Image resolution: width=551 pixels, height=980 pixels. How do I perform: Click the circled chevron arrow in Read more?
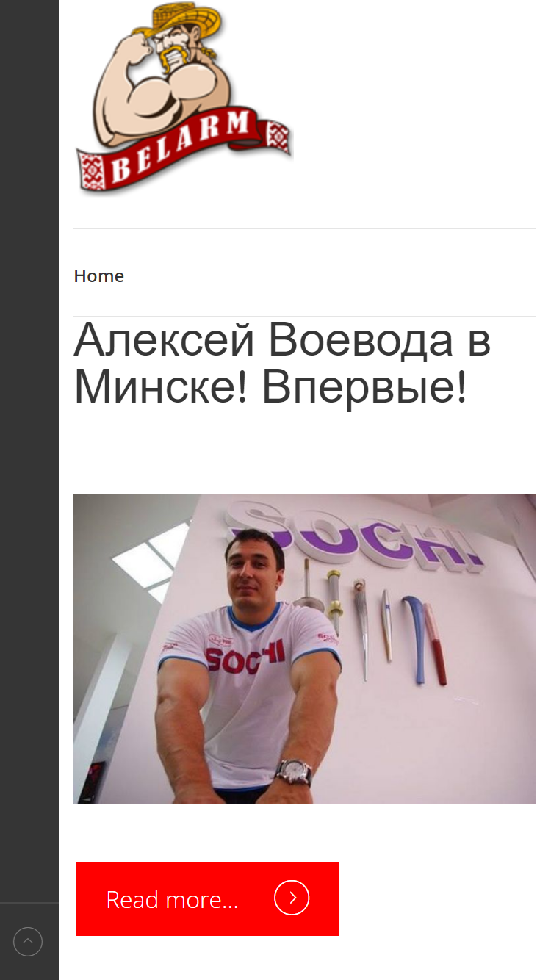pos(292,898)
